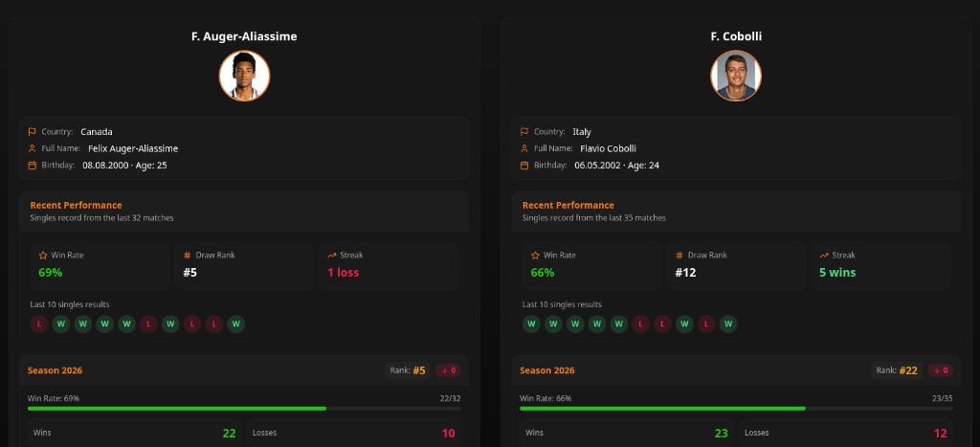Click the first result badge (W) in Cobolli's last 10

[x=532, y=324]
